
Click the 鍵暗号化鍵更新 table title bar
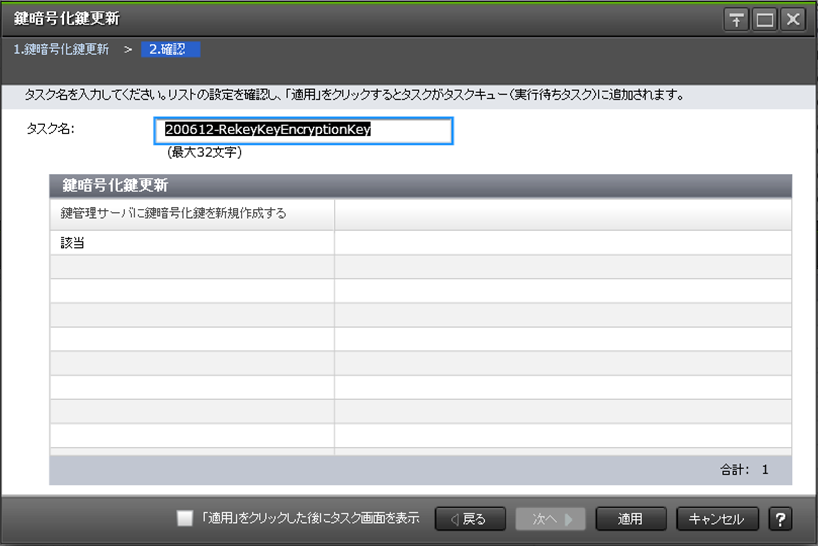click(x=420, y=186)
